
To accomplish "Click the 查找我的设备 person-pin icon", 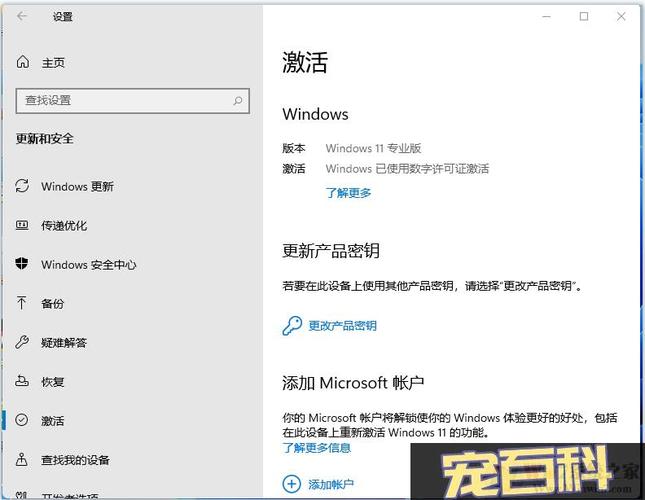I will [22, 459].
